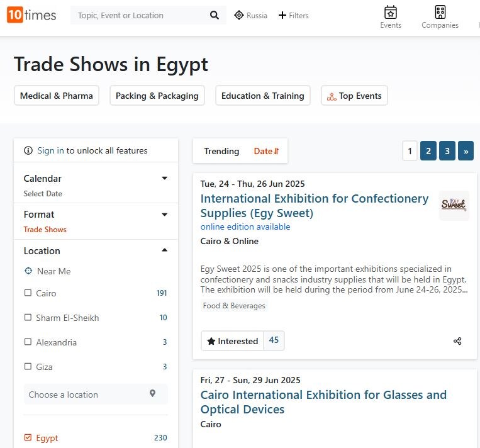The width and height of the screenshot is (480, 448).
Task: Click the date Tue, 24 - Thu, 26 Jun 2025
Action: click(252, 184)
